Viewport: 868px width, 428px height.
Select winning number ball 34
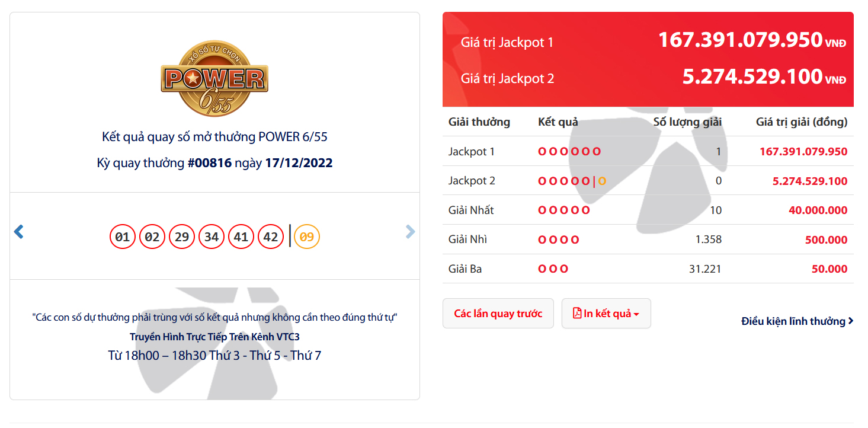point(212,237)
